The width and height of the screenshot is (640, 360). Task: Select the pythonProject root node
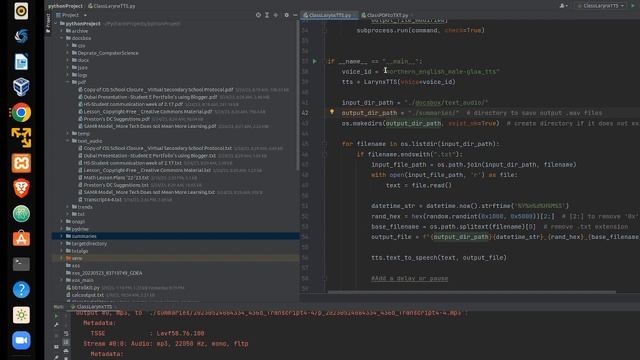[x=83, y=23]
